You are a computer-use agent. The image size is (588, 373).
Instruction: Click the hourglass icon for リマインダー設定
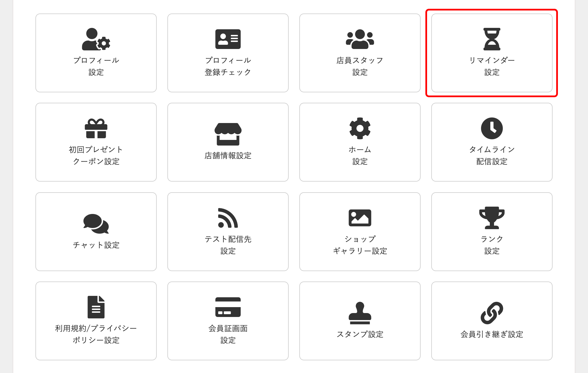492,39
